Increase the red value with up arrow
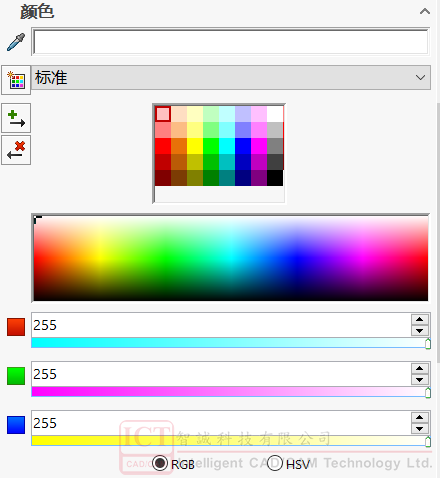Image resolution: width=440 pixels, height=478 pixels. click(419, 319)
